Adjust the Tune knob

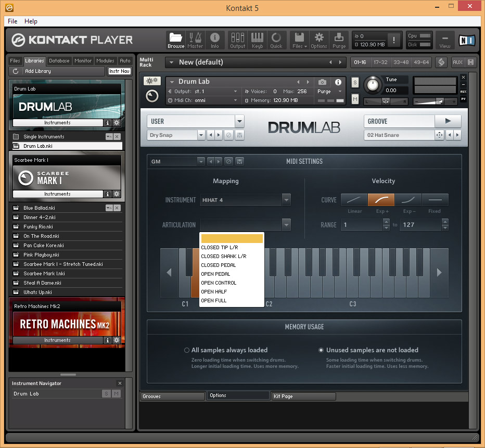point(373,85)
